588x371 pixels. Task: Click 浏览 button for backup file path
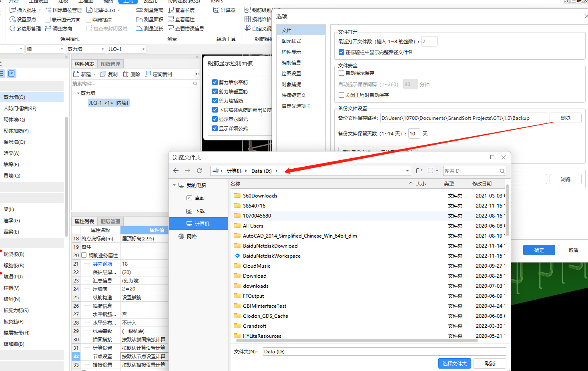[x=565, y=118]
